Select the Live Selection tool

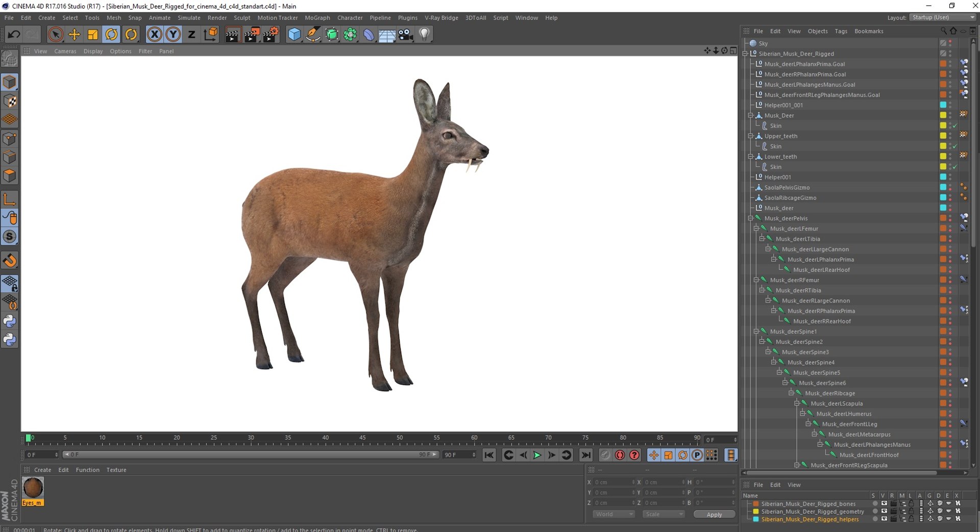pyautogui.click(x=56, y=35)
